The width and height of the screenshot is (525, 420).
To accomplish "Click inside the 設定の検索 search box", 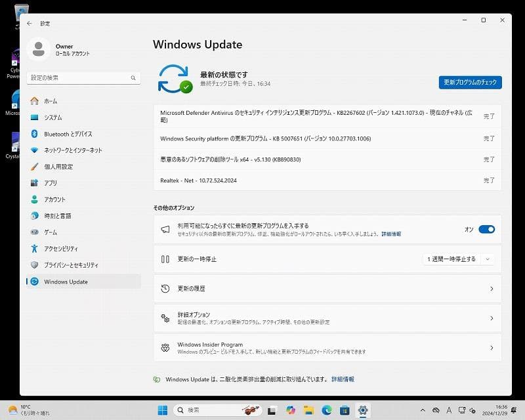I will (79, 77).
